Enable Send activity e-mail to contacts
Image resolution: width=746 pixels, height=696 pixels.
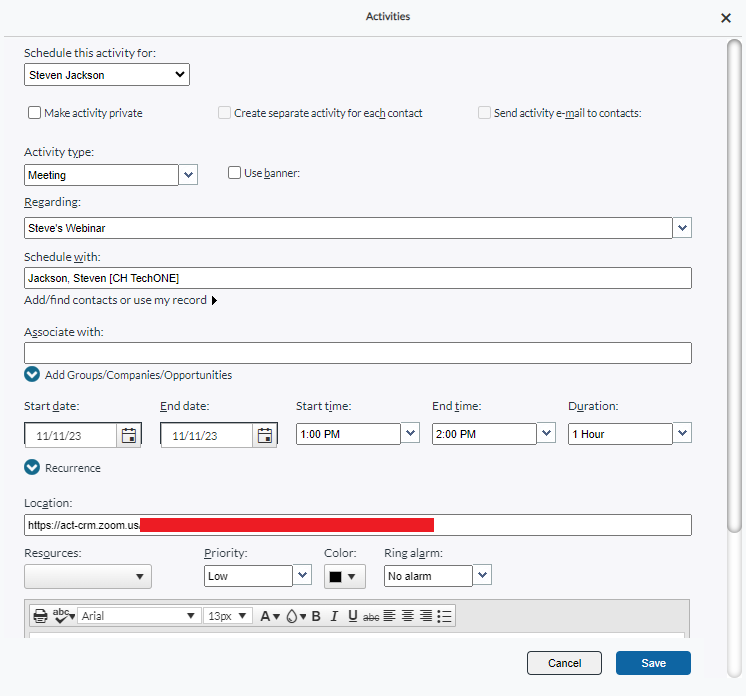(x=484, y=113)
